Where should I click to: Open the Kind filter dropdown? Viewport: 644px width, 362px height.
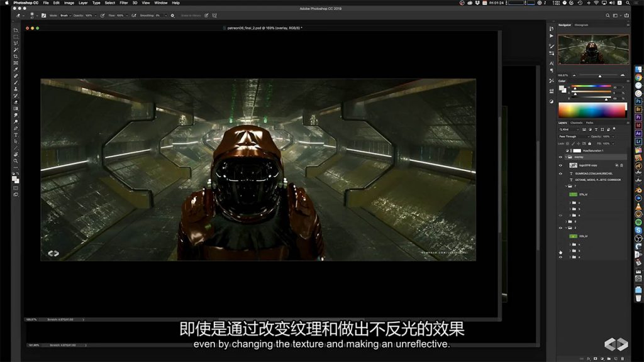[569, 129]
